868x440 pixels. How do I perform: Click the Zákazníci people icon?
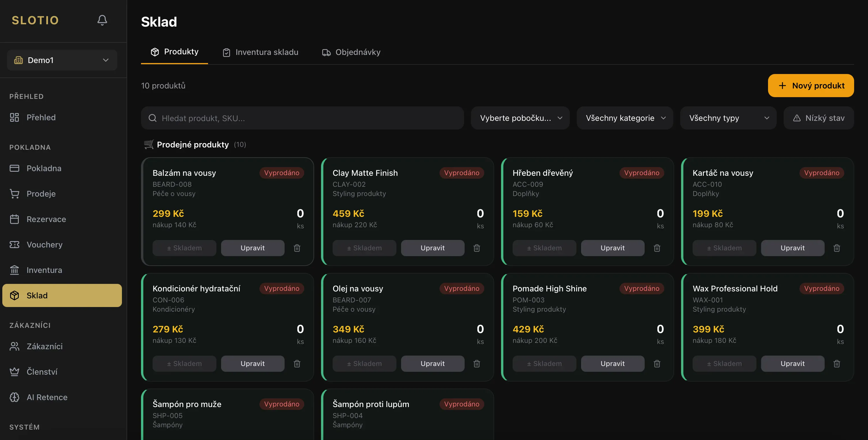14,346
